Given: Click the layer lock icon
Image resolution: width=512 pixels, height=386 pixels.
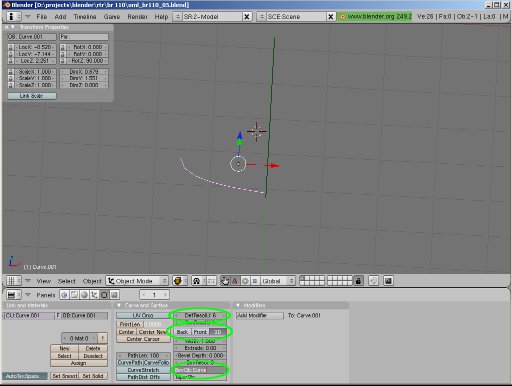Looking at the screenshot, I should click(358, 281).
